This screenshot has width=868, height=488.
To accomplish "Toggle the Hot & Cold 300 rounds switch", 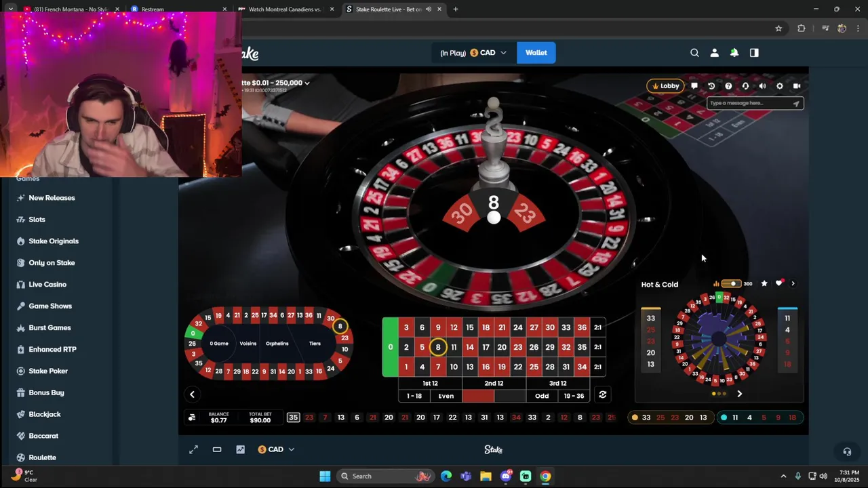I will tap(731, 284).
